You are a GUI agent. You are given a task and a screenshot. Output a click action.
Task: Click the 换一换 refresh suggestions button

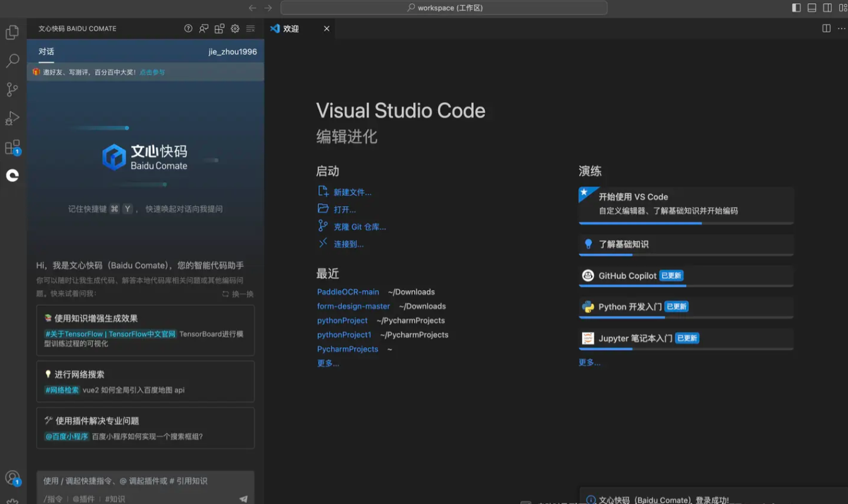(x=238, y=294)
